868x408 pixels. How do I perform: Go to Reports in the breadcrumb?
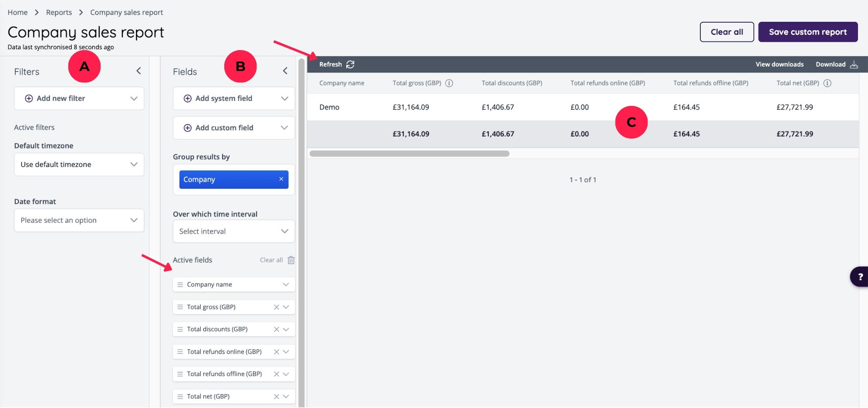point(59,12)
